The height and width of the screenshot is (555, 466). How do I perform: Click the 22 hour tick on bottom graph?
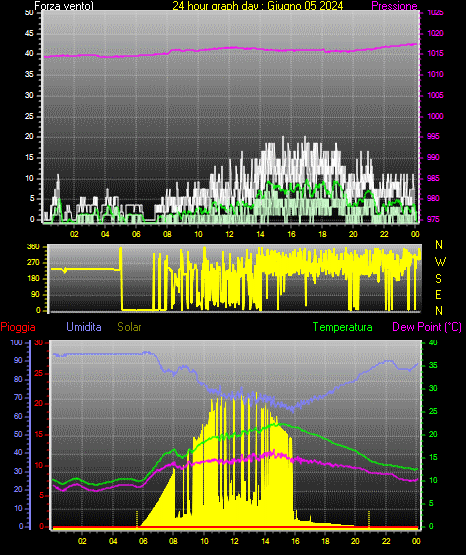[386, 541]
